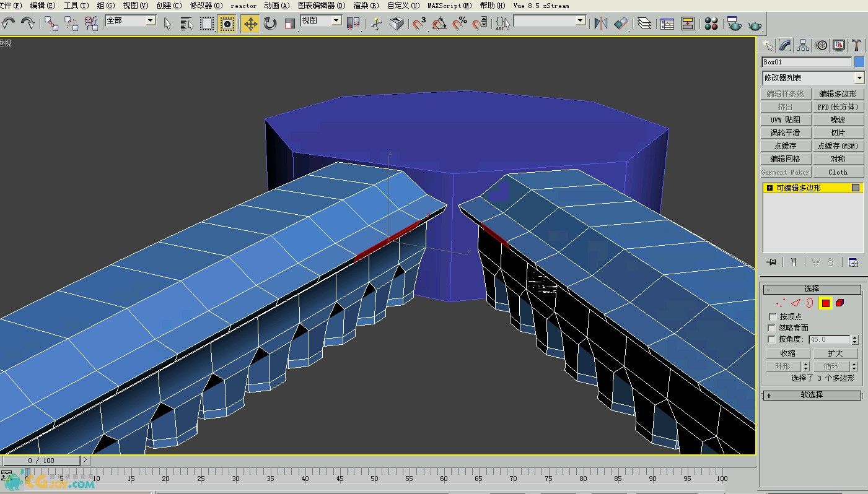Screen dimensions: 868x494
Task: Click the Mirror tool icon
Action: click(x=600, y=24)
